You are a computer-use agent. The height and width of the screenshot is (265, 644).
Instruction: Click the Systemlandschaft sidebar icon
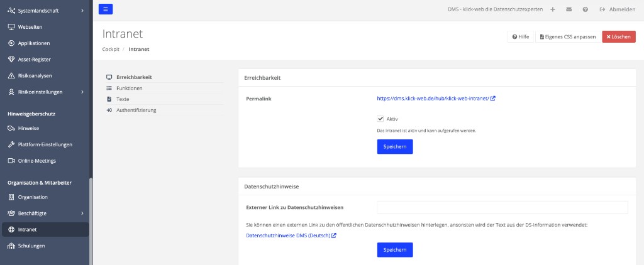coord(11,11)
